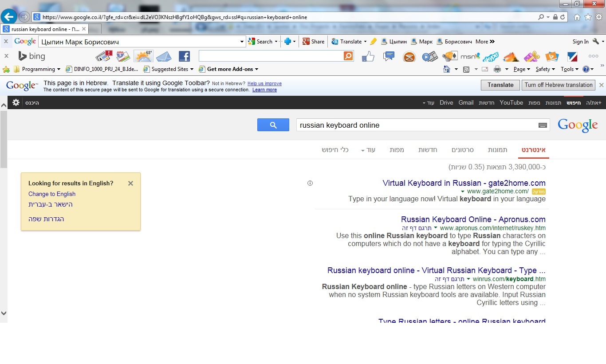Open YouTube in the Google top black bar
The width and height of the screenshot is (606, 364).
click(511, 102)
